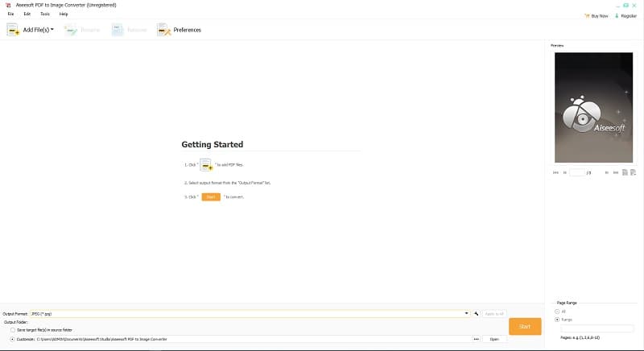This screenshot has width=644, height=351.
Task: Minimize the Aiseesoft window
Action: [618, 6]
